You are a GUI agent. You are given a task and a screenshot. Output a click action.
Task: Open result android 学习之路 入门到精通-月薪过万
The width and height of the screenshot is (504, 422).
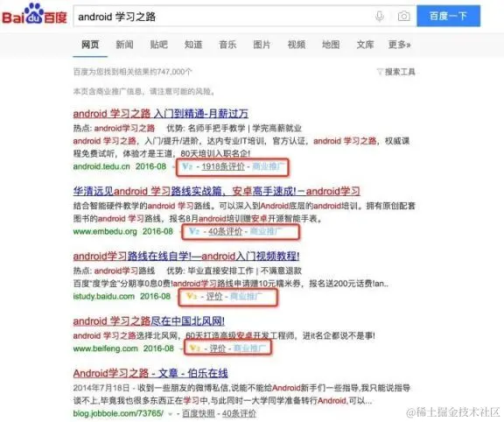click(x=161, y=114)
